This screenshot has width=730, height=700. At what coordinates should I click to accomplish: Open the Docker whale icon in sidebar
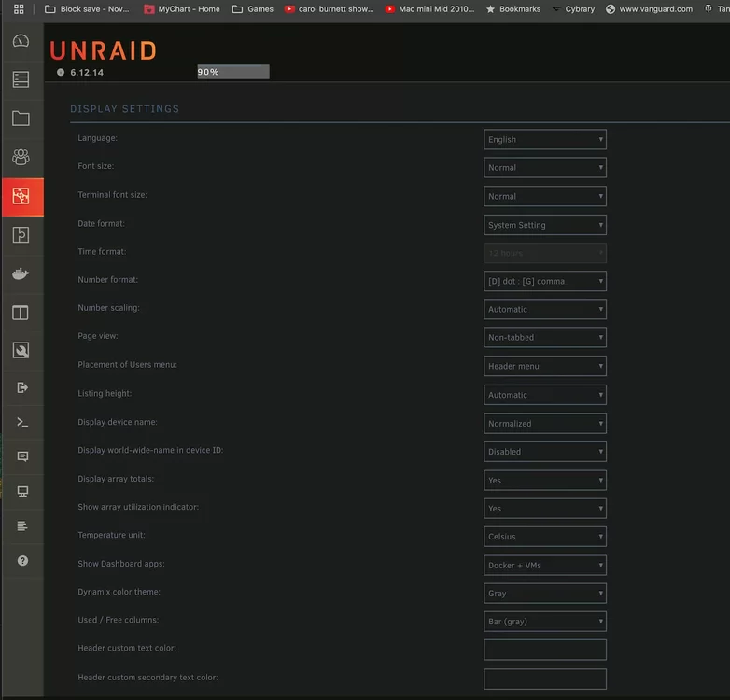point(21,273)
